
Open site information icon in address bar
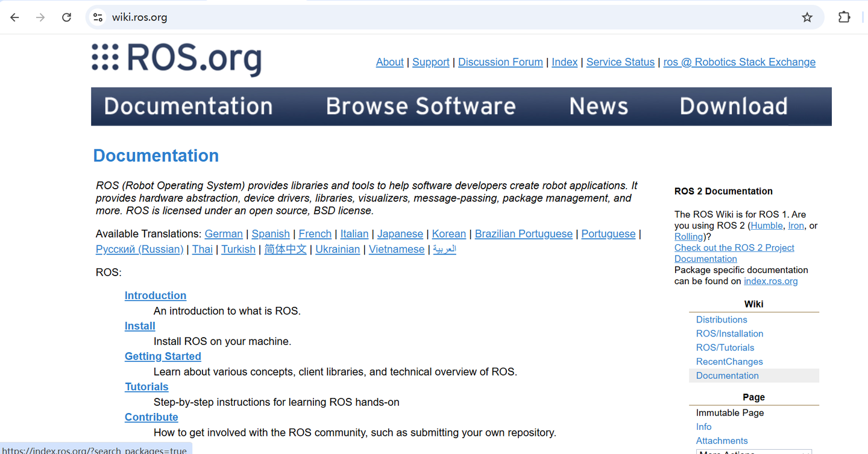point(98,17)
